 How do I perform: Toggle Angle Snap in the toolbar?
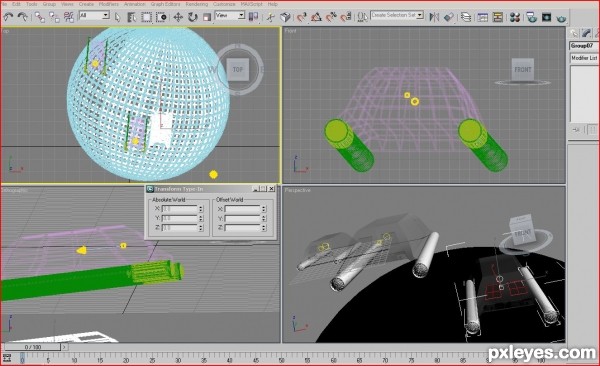tap(316, 17)
